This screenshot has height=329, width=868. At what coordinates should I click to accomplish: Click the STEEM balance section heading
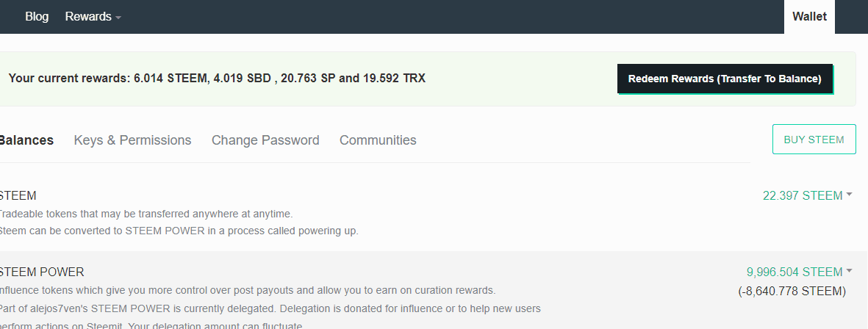[18, 196]
